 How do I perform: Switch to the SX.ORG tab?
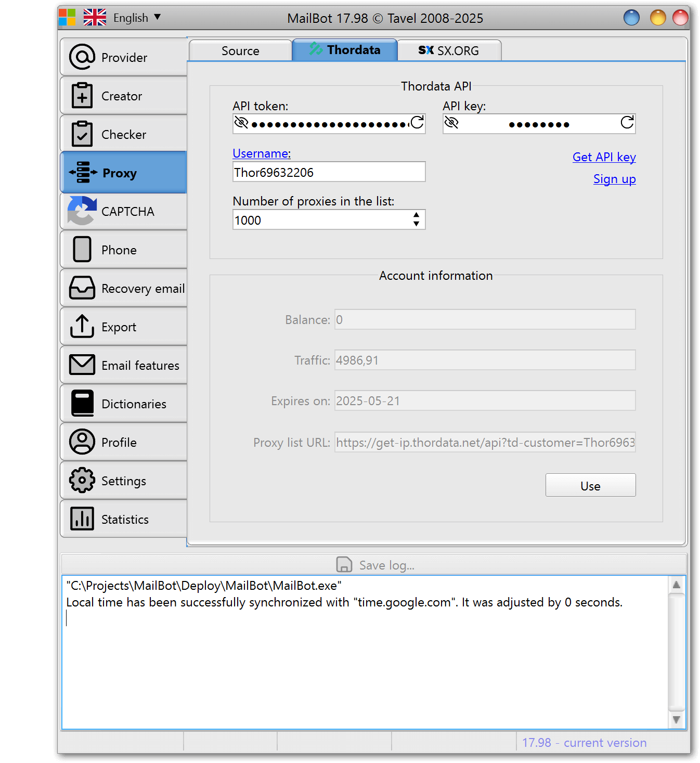(449, 51)
